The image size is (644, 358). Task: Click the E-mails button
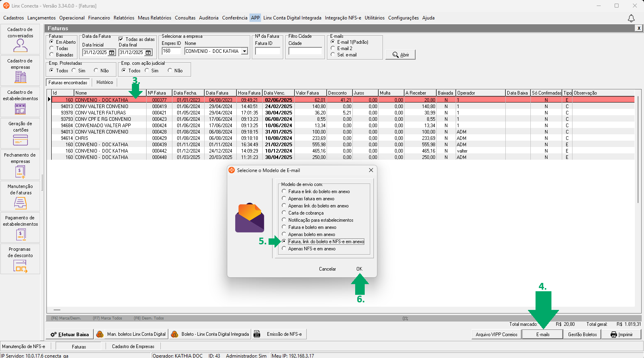pos(543,335)
